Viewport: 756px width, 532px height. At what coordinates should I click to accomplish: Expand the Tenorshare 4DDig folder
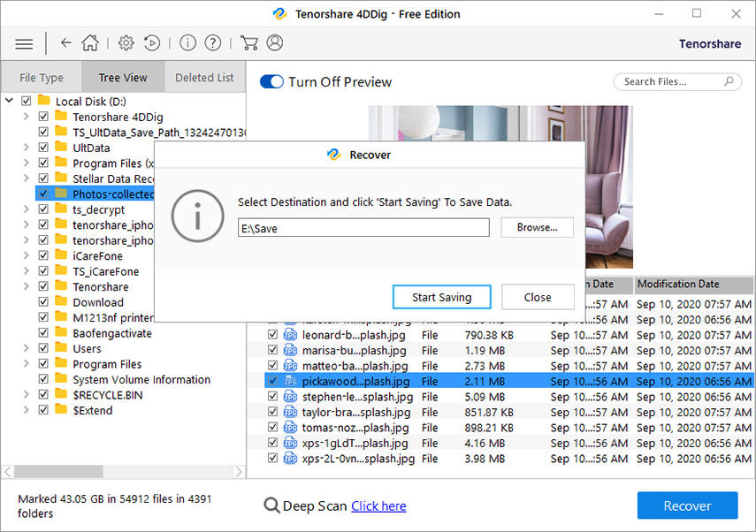(x=28, y=117)
